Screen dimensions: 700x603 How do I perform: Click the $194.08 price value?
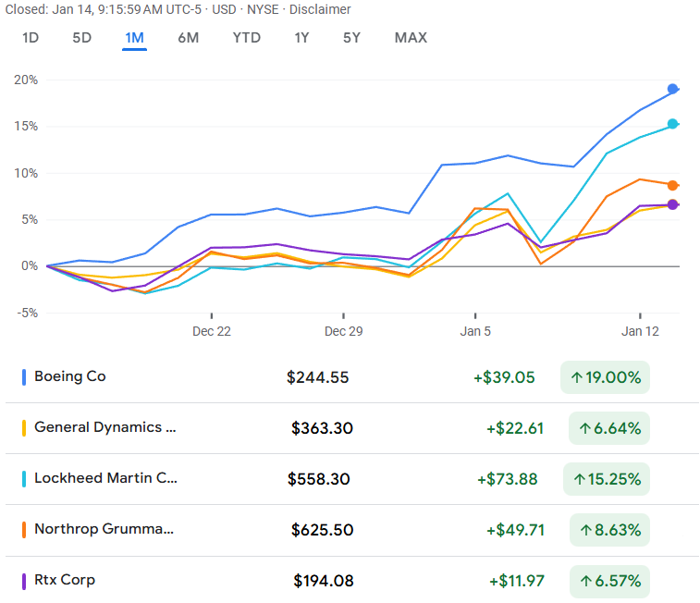point(324,581)
